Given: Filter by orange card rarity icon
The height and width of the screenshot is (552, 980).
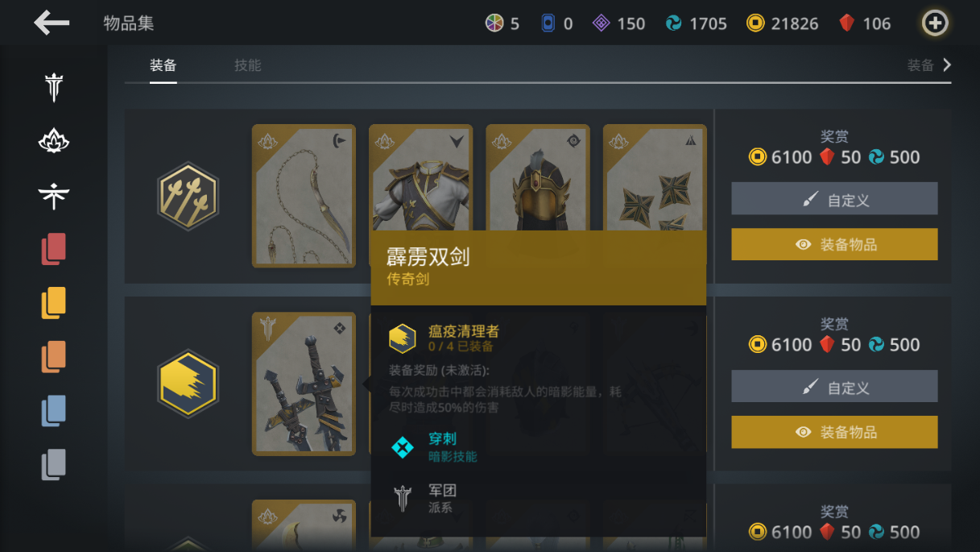Looking at the screenshot, I should click(x=54, y=357).
